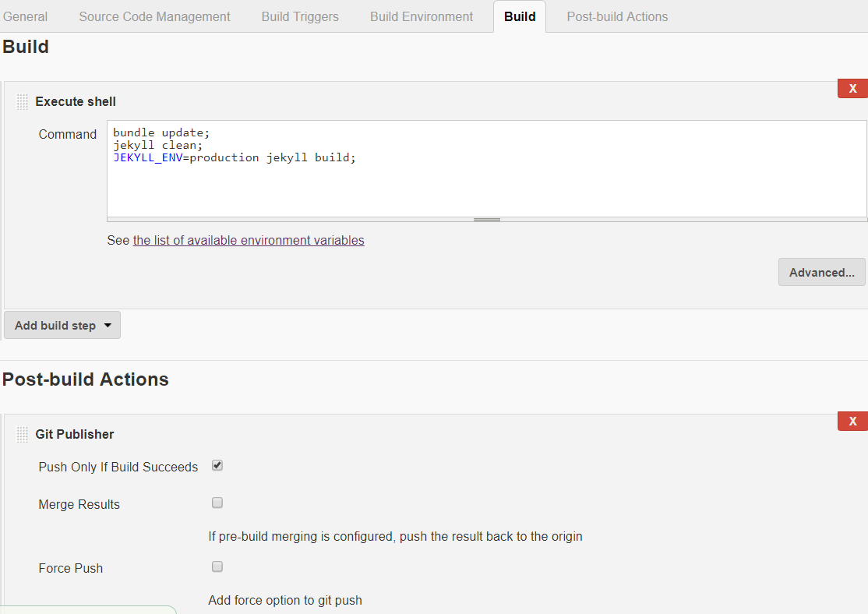Select the Execute shell step title
The width and height of the screenshot is (868, 614).
coord(76,102)
